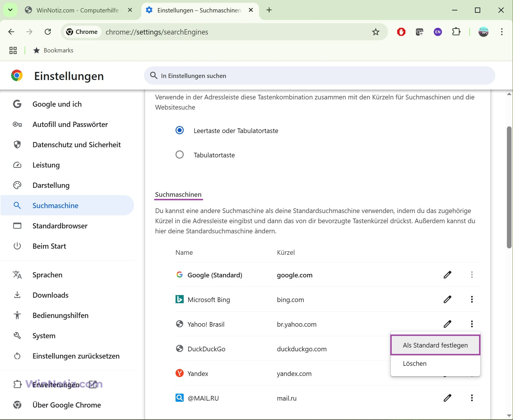The height and width of the screenshot is (420, 513).
Task: Open Bedienungshilfen settings
Action: pyautogui.click(x=67, y=315)
